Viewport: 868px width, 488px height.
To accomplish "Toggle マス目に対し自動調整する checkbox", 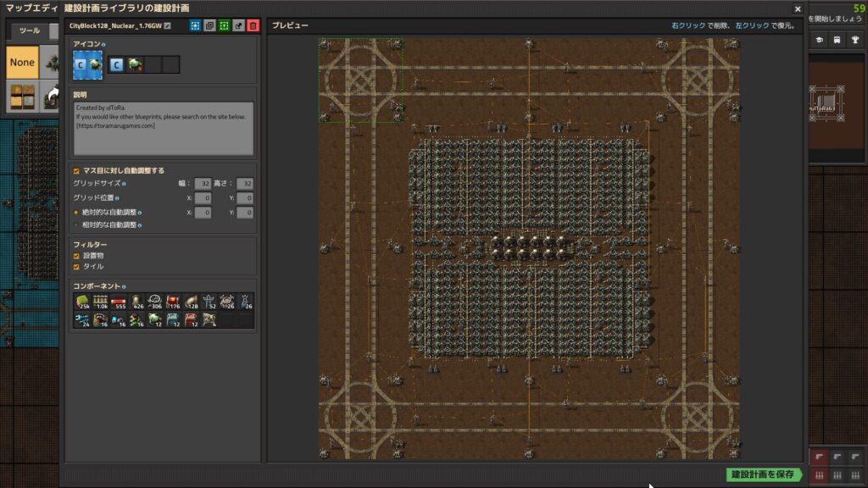I will pyautogui.click(x=76, y=171).
